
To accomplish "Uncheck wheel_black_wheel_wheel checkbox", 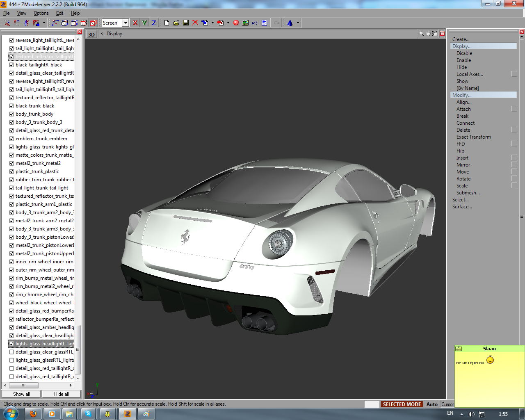I will 11,303.
